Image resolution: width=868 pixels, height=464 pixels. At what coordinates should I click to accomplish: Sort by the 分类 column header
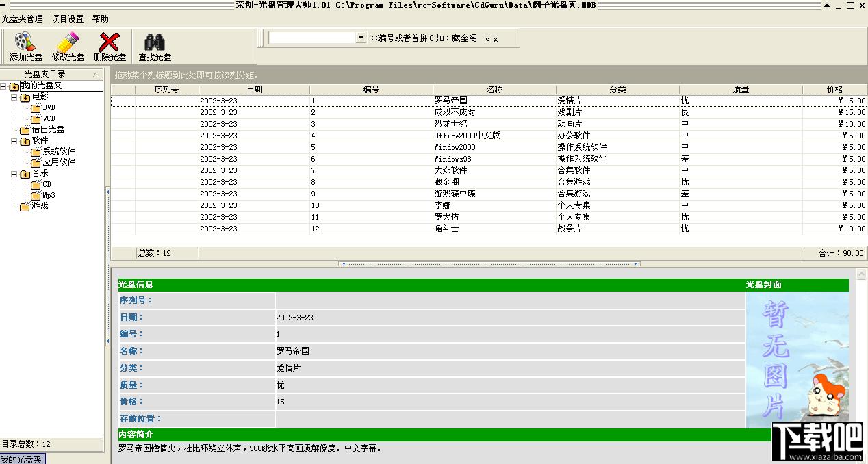pos(617,89)
